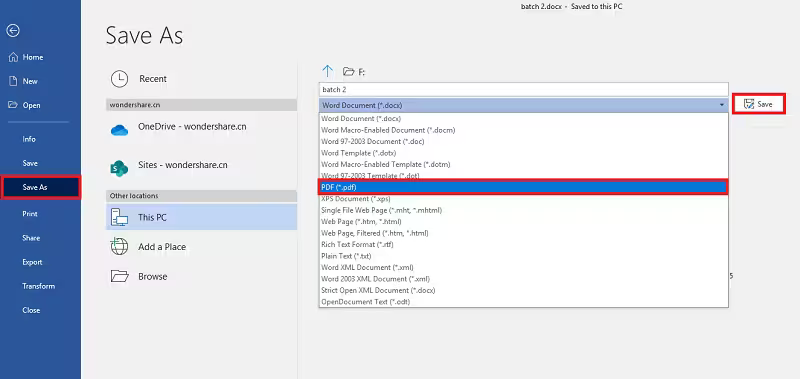Choose Single File Web Page (*.mht)

tap(523, 210)
